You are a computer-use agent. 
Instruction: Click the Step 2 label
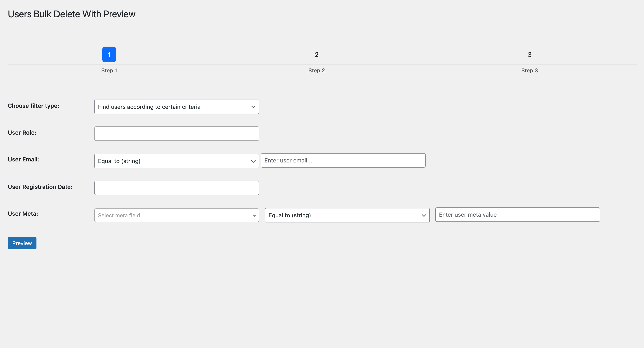coord(316,71)
